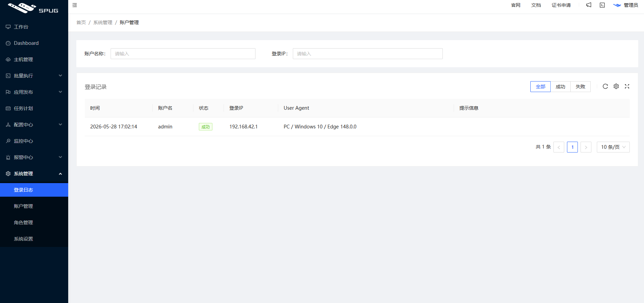Click 系统管理 in the breadcrumb
This screenshot has width=644, height=303.
tap(103, 22)
